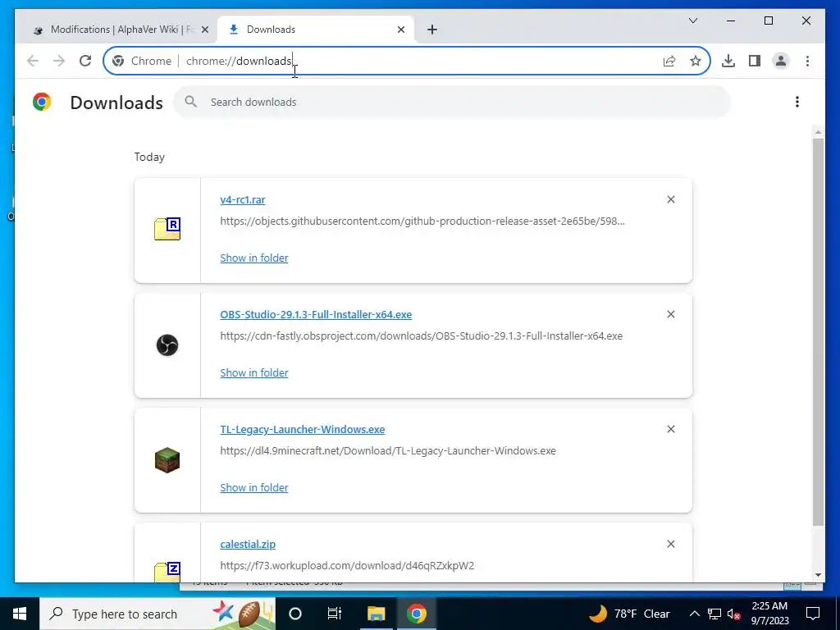Open the tab search chevron dropdown
The width and height of the screenshot is (840, 630).
(693, 21)
